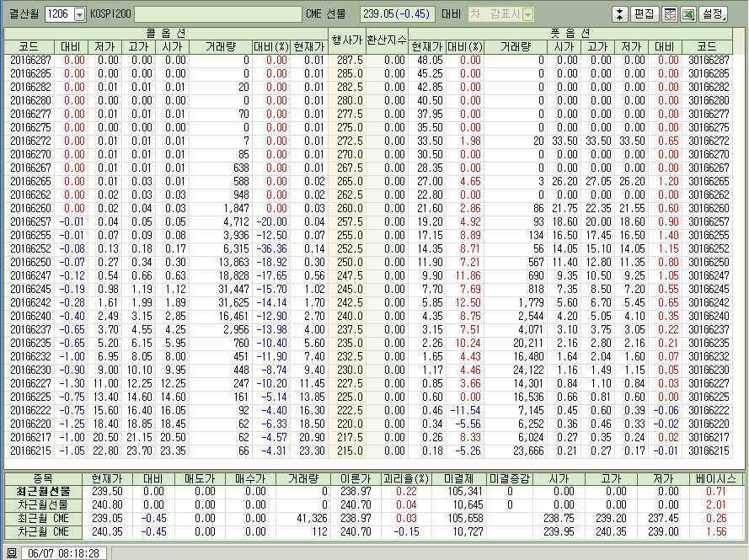Screen dimensions: 749x560
Task: Open the 설정 settings dropdown button
Action: tap(712, 14)
